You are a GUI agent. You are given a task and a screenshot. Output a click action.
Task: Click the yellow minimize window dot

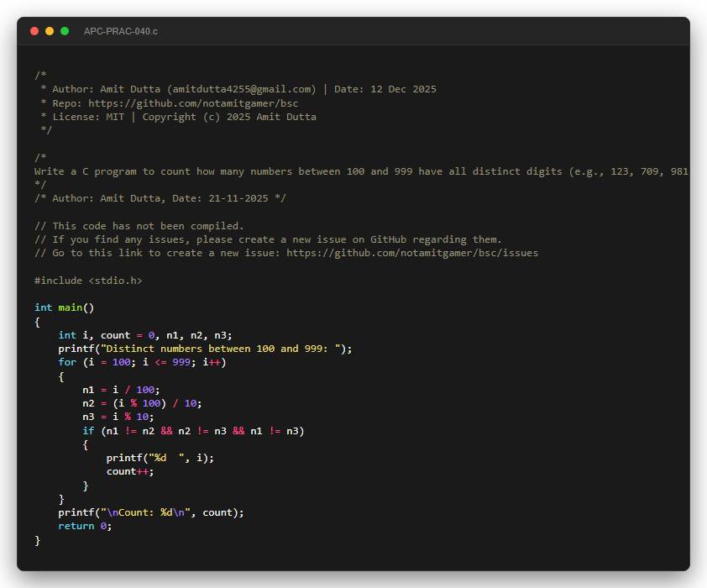click(50, 31)
